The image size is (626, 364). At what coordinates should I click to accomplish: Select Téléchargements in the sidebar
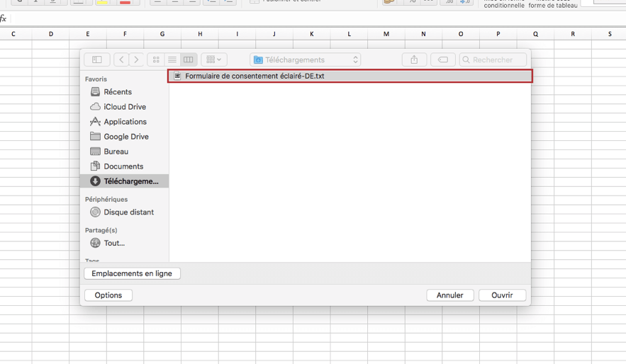coord(124,181)
